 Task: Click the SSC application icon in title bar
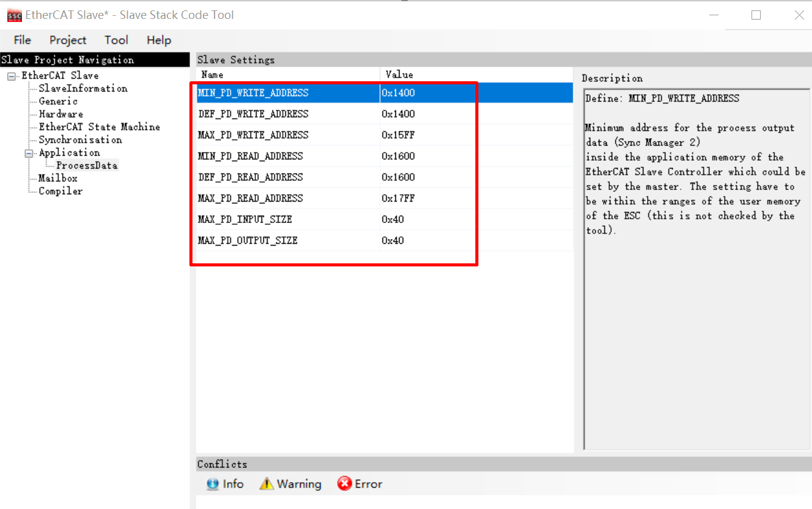[x=14, y=15]
